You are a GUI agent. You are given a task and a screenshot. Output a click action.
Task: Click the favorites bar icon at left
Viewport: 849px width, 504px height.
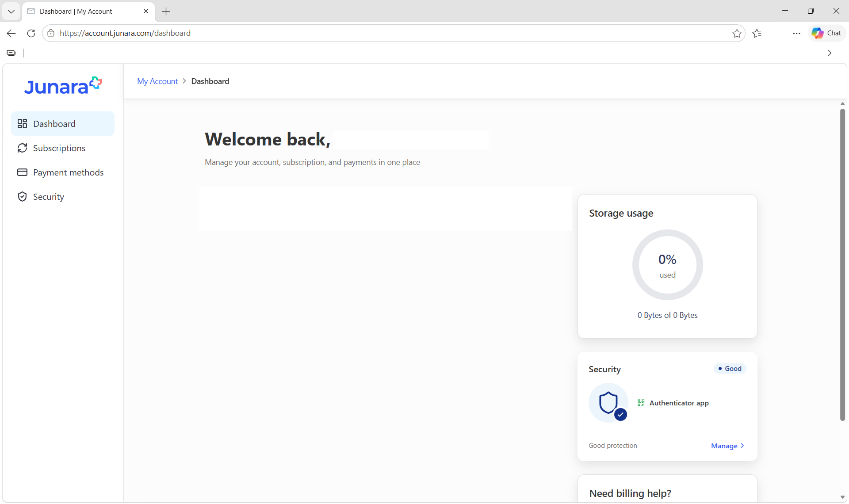click(x=11, y=53)
